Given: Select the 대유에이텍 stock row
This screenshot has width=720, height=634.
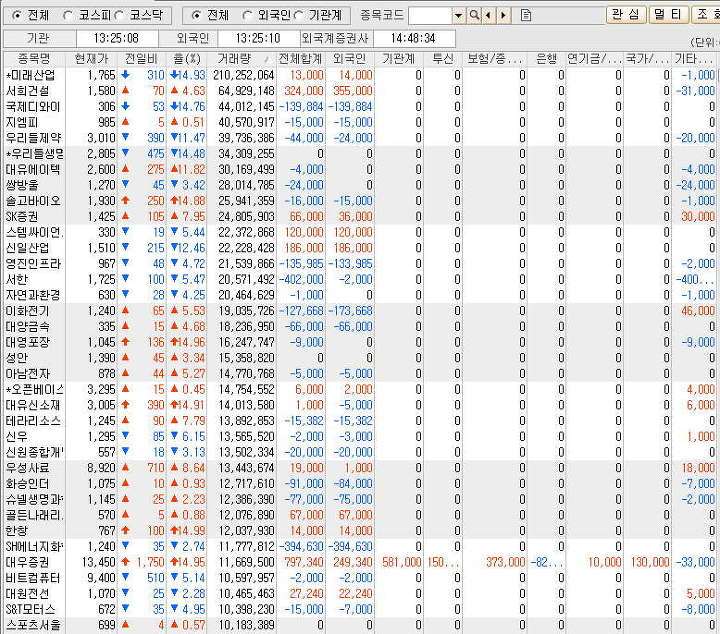Looking at the screenshot, I should pyautogui.click(x=360, y=169).
